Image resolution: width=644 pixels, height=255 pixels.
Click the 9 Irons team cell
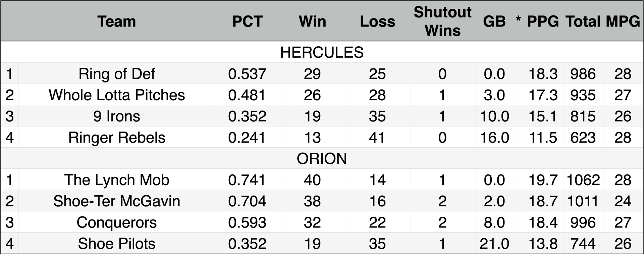click(116, 116)
